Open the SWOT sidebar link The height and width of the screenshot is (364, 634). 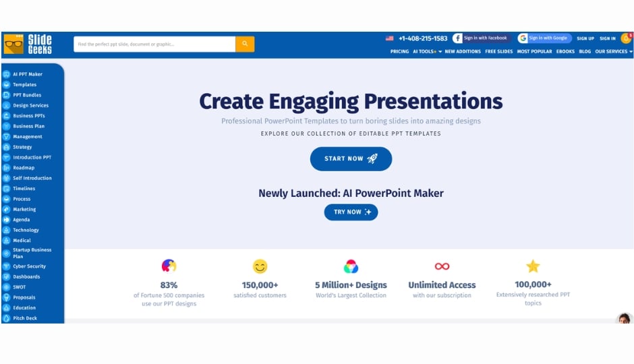19,287
